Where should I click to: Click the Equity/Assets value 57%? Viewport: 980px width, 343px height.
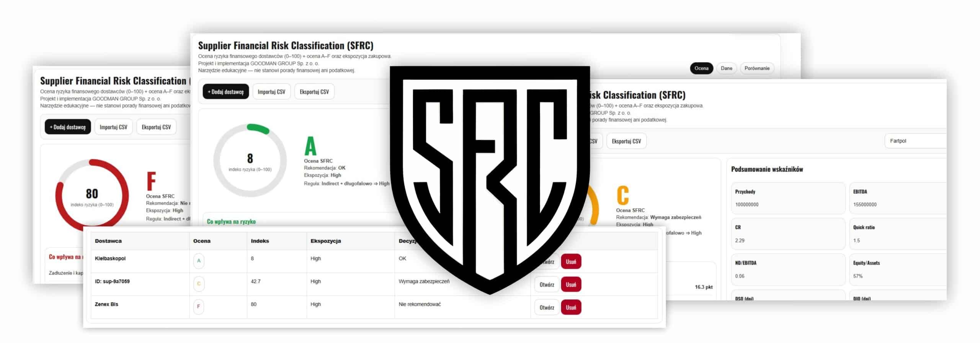857,276
